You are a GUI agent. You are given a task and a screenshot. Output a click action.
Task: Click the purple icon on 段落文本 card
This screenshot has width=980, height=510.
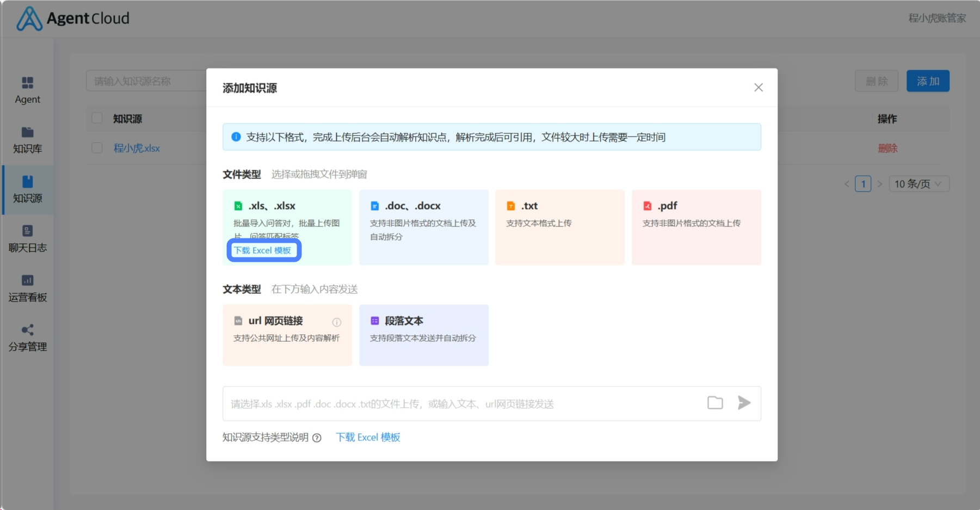pyautogui.click(x=375, y=321)
